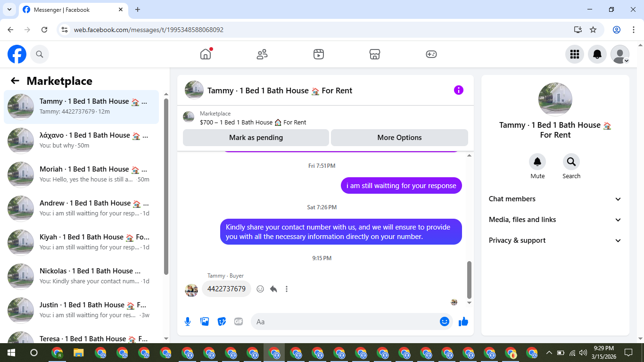The image size is (644, 362).
Task: Open the Marketplace storefront icon
Action: (x=375, y=54)
